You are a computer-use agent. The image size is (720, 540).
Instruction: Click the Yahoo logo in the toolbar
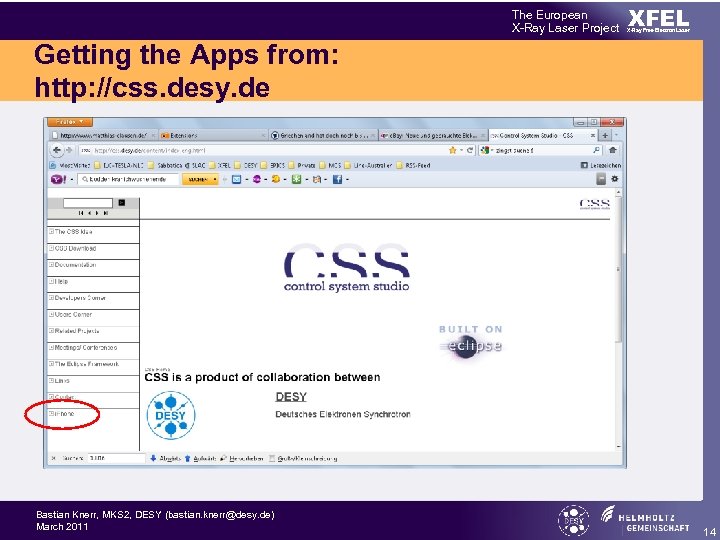tap(58, 180)
